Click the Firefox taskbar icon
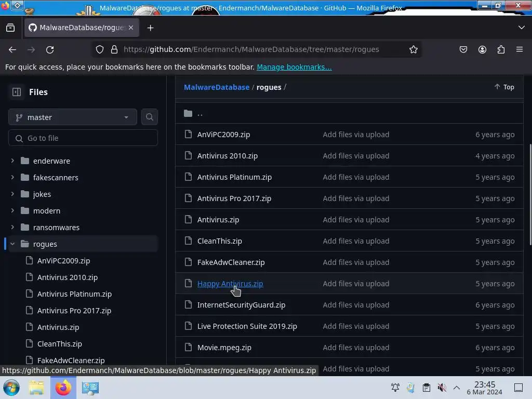532x399 pixels. (x=63, y=388)
